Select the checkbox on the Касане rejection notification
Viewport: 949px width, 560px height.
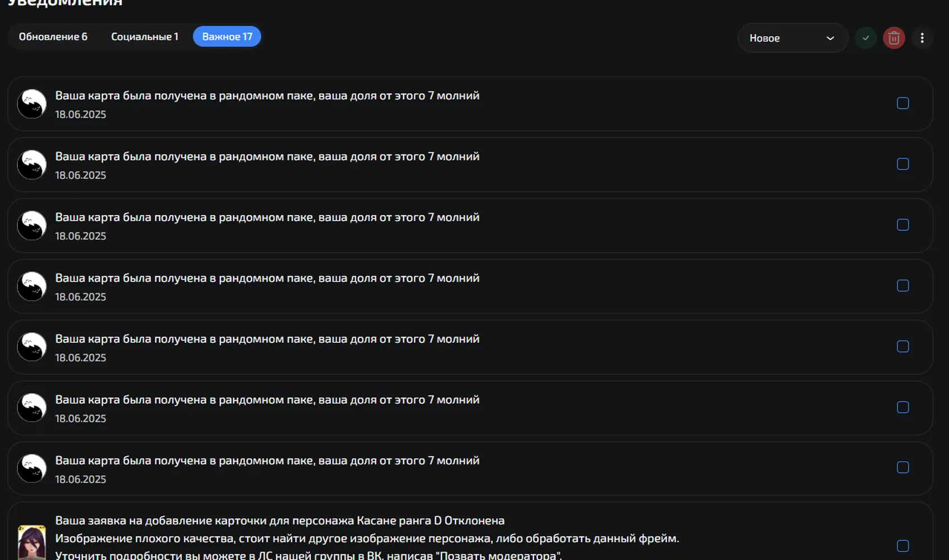(x=903, y=546)
